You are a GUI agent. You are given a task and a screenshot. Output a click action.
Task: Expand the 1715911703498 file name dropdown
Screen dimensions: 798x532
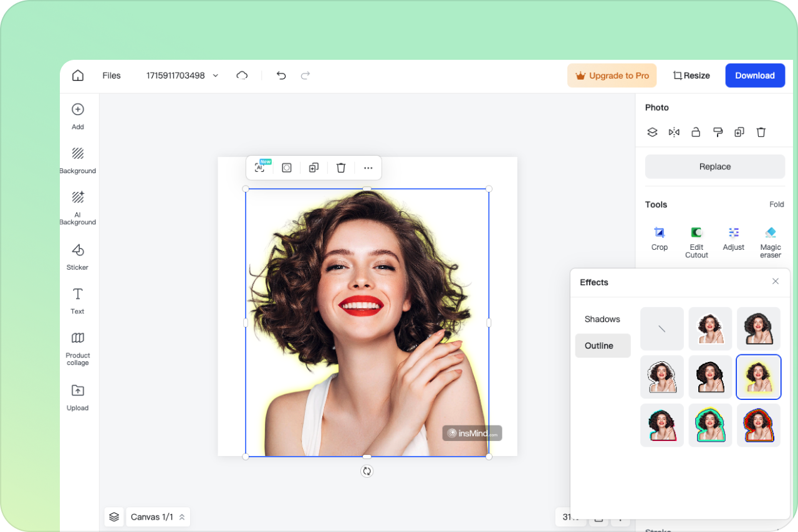[x=216, y=75]
